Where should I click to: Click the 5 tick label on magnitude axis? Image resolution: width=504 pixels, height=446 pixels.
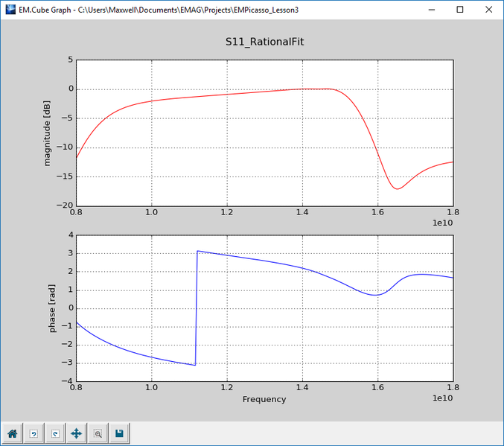(x=71, y=60)
